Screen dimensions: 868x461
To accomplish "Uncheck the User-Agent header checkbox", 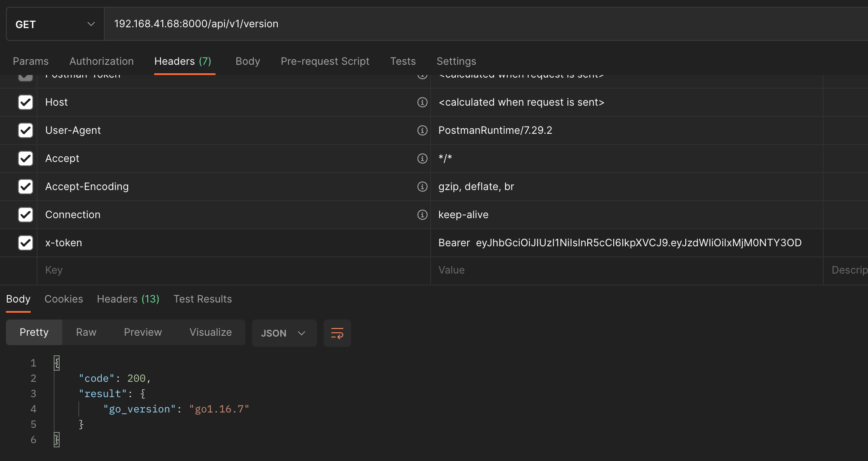I will 26,130.
